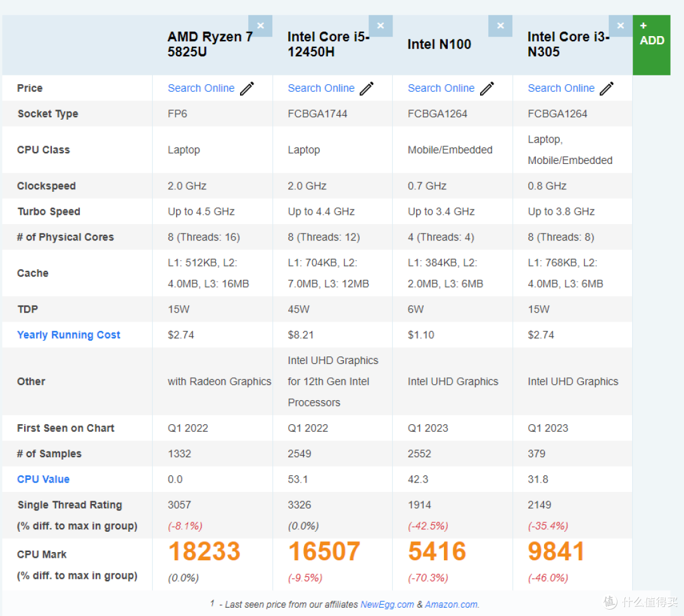Click CPU Mark score 18233
The image size is (684, 616).
[x=204, y=551]
